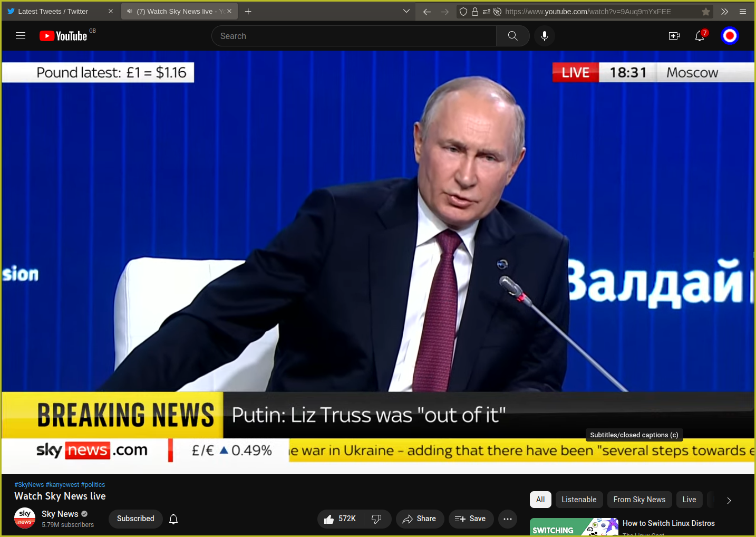Click the Share button
Image resolution: width=756 pixels, height=537 pixels.
point(420,519)
